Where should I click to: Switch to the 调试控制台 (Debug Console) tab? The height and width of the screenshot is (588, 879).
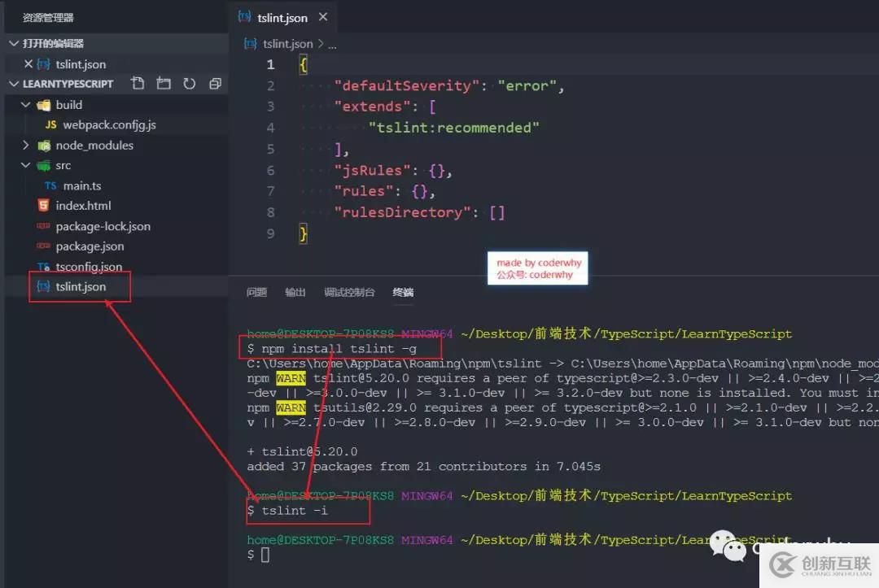pyautogui.click(x=349, y=292)
